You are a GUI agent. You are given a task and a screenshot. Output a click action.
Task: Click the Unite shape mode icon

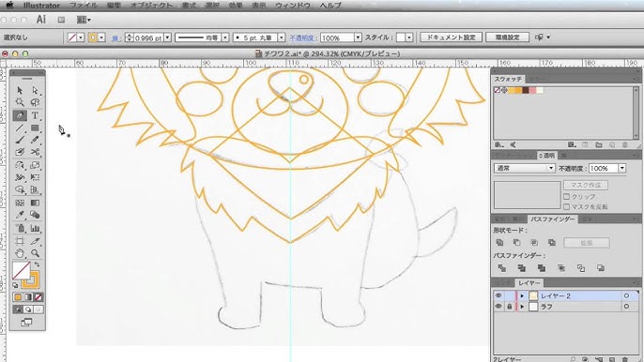pyautogui.click(x=499, y=243)
